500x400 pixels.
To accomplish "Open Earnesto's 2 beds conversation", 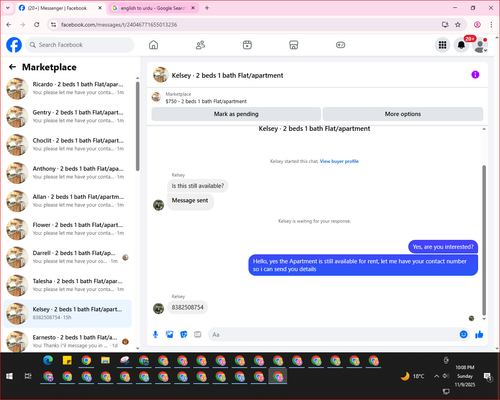I will point(68,341).
